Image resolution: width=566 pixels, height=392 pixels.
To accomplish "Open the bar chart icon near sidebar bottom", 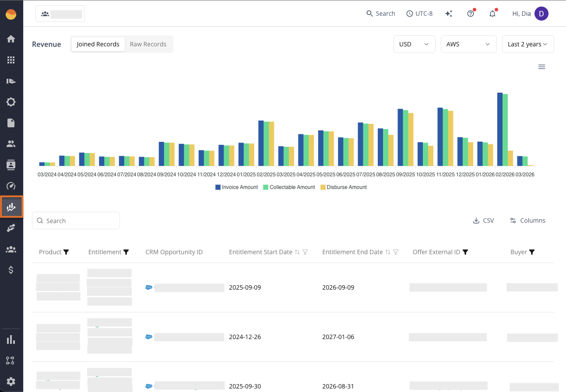I will 11,339.
